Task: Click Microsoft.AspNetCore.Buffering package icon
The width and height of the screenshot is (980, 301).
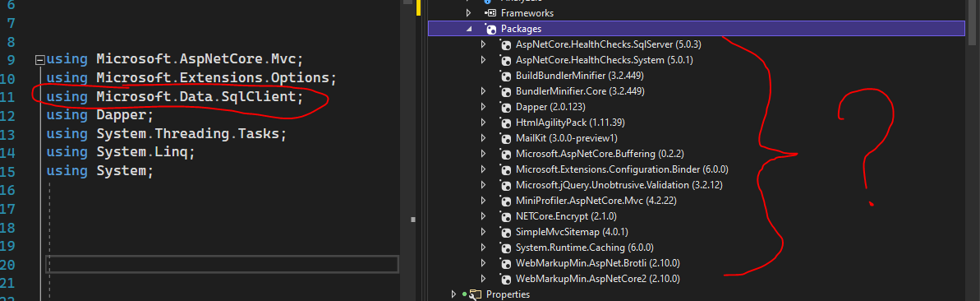Action: point(506,154)
